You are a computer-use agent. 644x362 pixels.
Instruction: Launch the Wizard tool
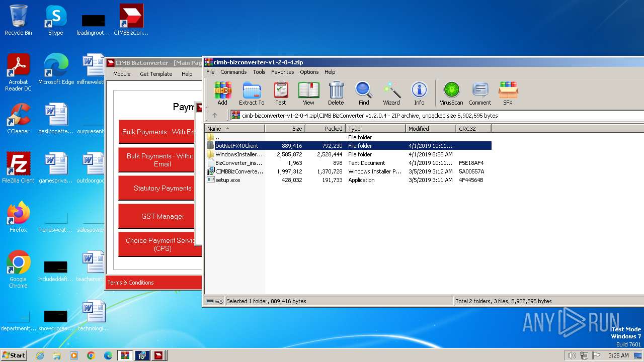(x=391, y=94)
